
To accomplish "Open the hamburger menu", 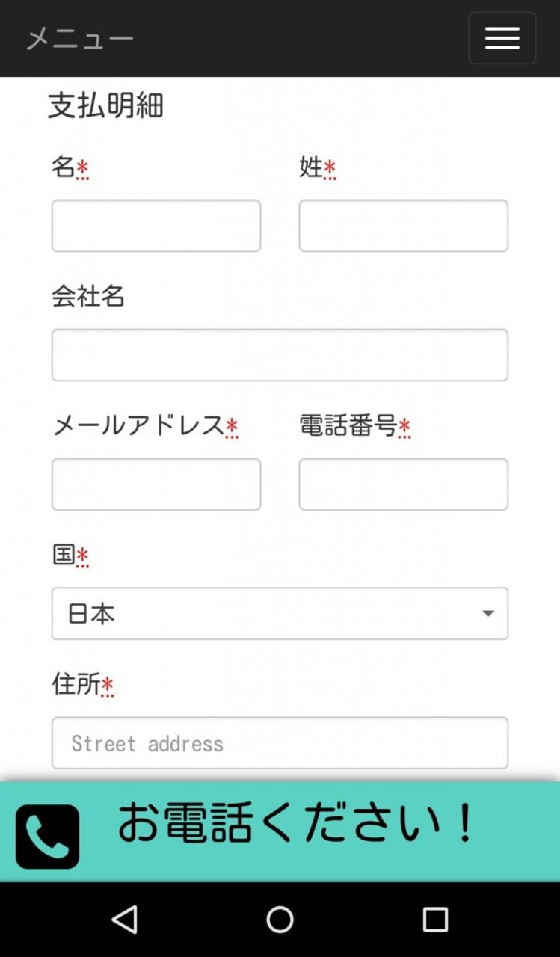I will pos(502,38).
